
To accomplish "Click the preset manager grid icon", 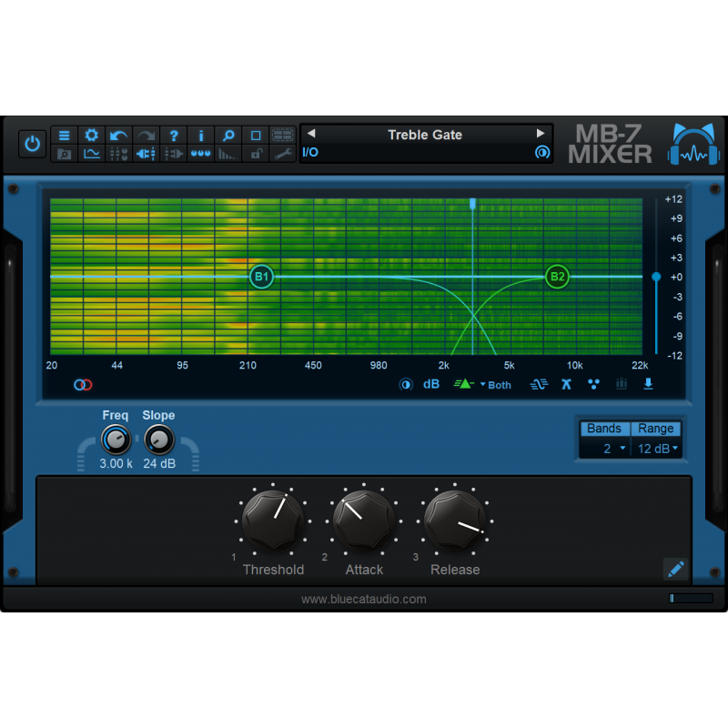I will tap(284, 134).
